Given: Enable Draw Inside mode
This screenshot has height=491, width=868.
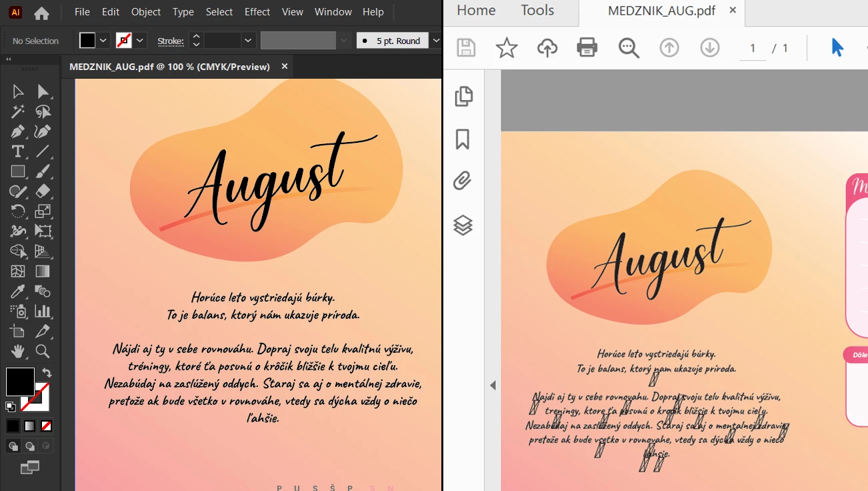Looking at the screenshot, I should pos(46,446).
